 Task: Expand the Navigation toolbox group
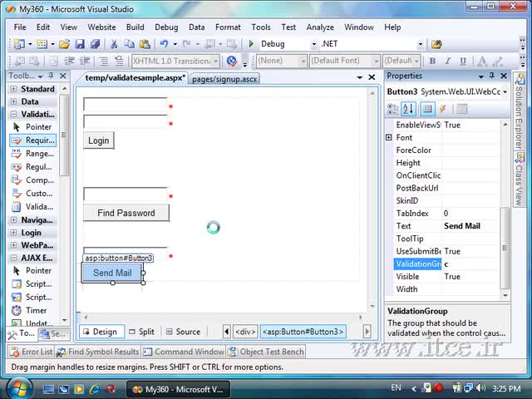[13, 219]
